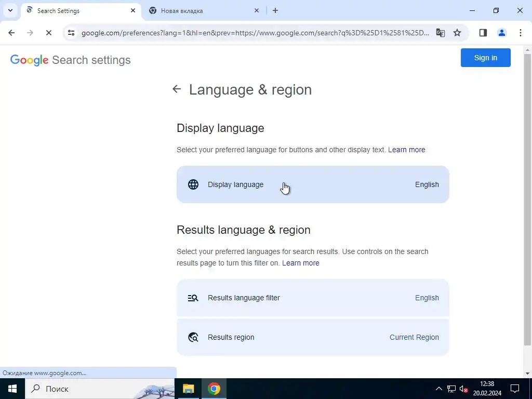Click English value in Display language row
The height and width of the screenshot is (399, 532).
427,184
